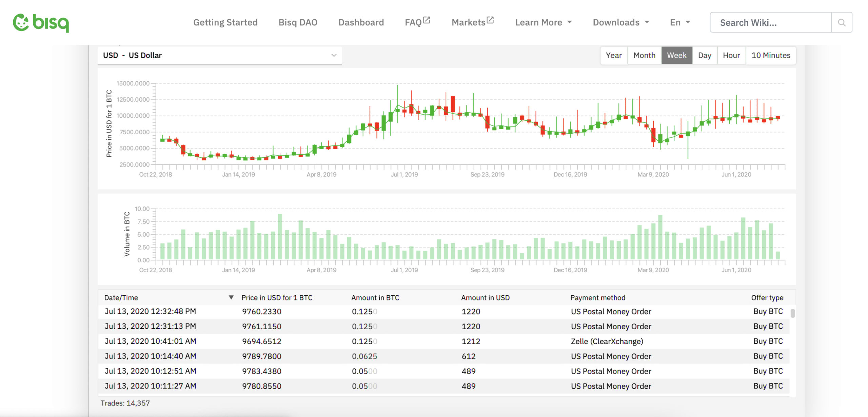Set chart interval to Hour
This screenshot has height=417, width=868.
(x=731, y=55)
